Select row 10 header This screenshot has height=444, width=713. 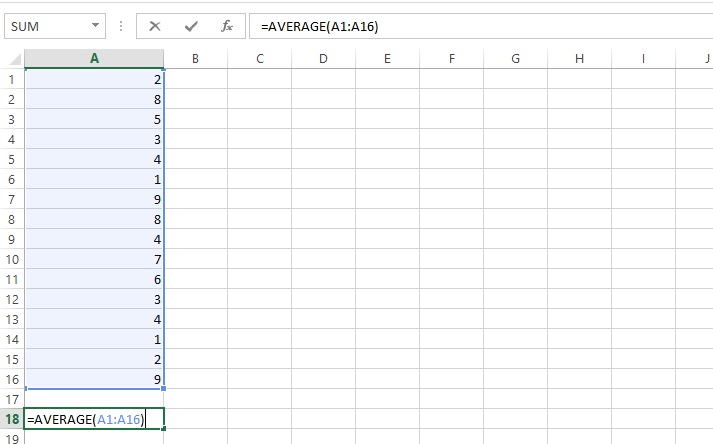(x=12, y=259)
